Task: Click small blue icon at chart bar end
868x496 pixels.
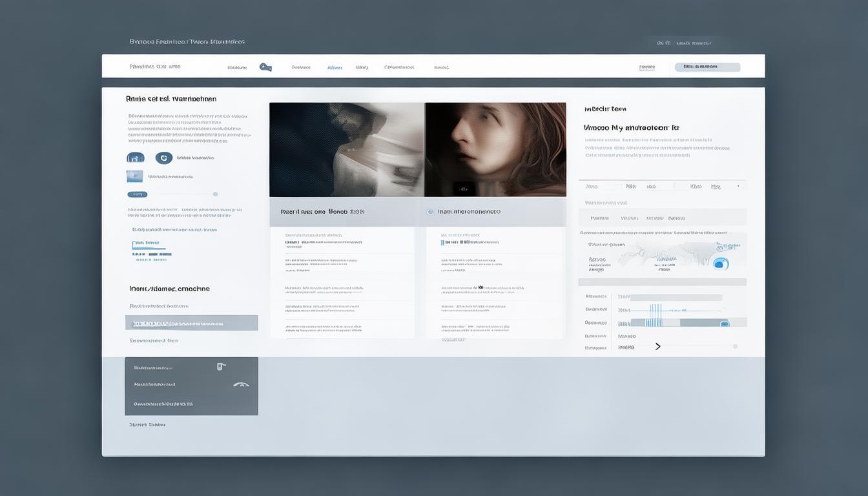Action: pyautogui.click(x=725, y=324)
